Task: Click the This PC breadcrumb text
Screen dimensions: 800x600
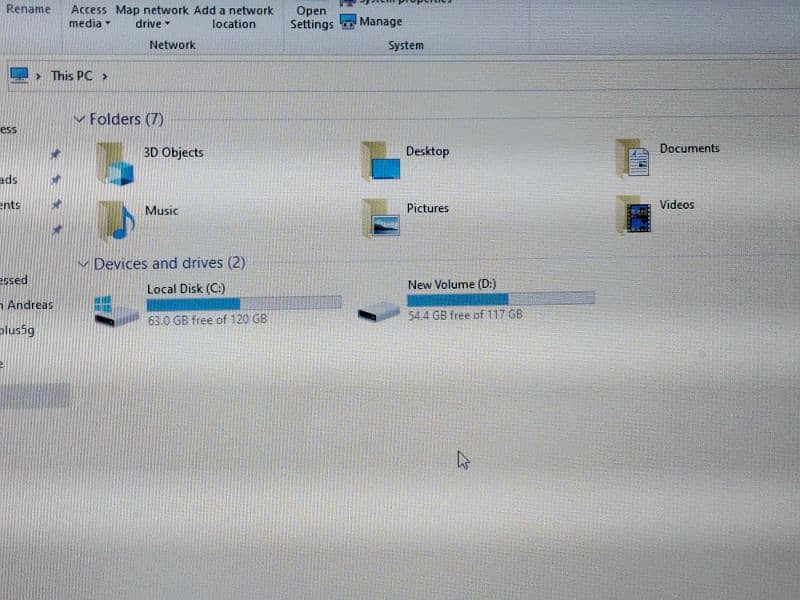Action: 70,75
